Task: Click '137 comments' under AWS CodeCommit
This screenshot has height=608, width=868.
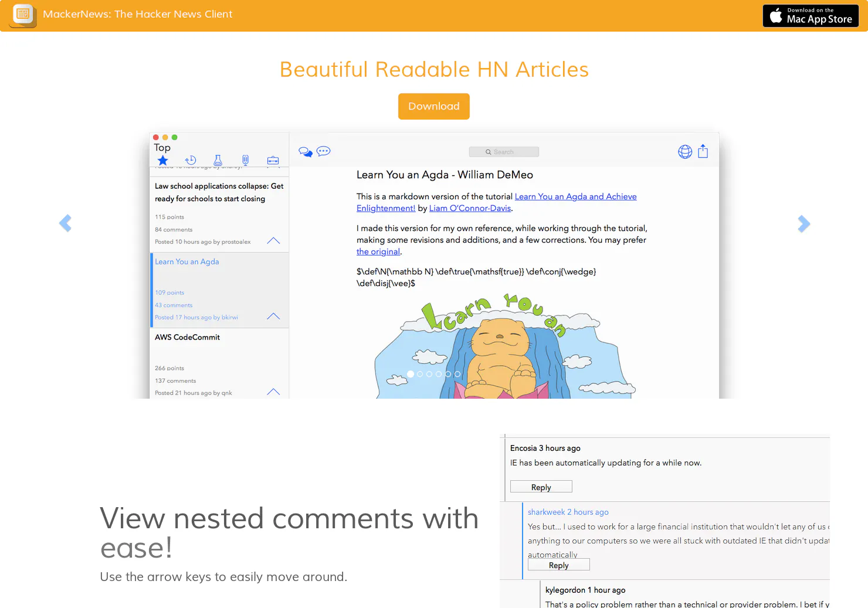Action: point(175,381)
